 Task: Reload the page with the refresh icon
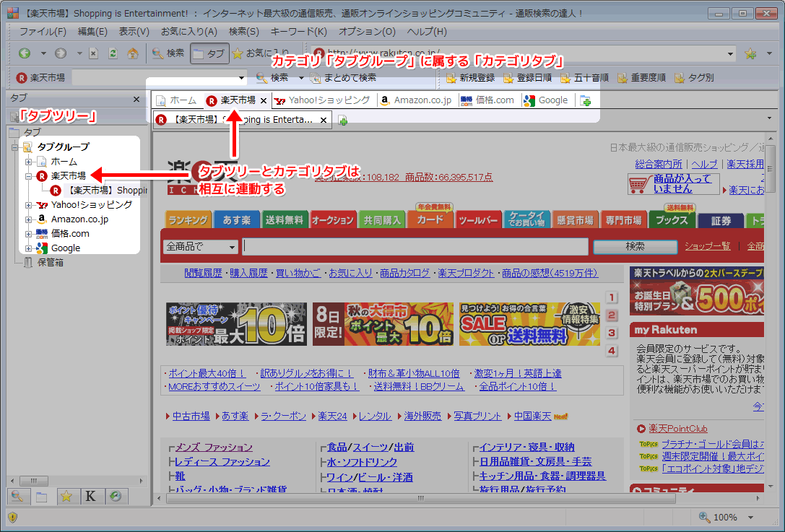pyautogui.click(x=113, y=53)
